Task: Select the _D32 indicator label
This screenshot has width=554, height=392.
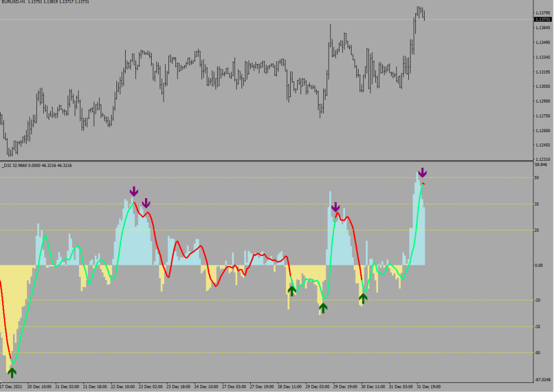Action: pyautogui.click(x=8, y=165)
